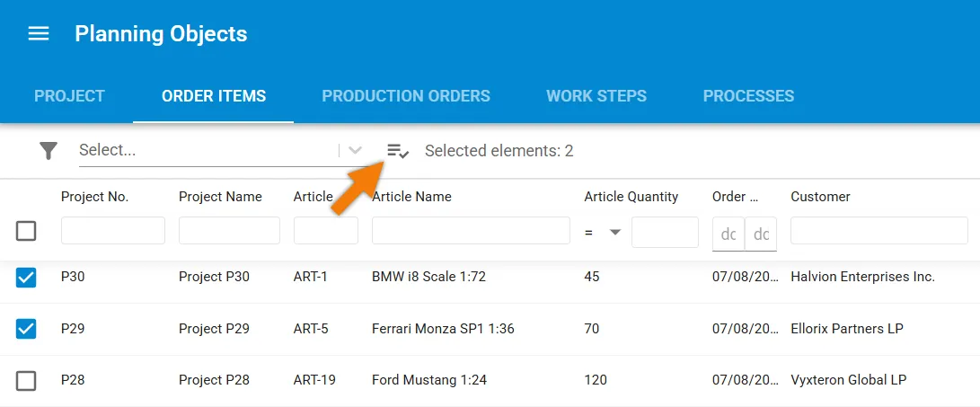Click the P30 project number cell

coord(73,277)
